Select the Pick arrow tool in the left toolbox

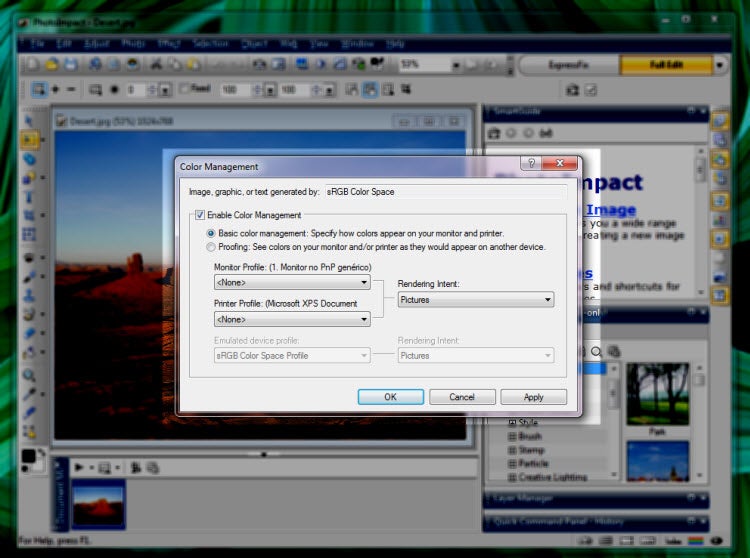[x=29, y=120]
